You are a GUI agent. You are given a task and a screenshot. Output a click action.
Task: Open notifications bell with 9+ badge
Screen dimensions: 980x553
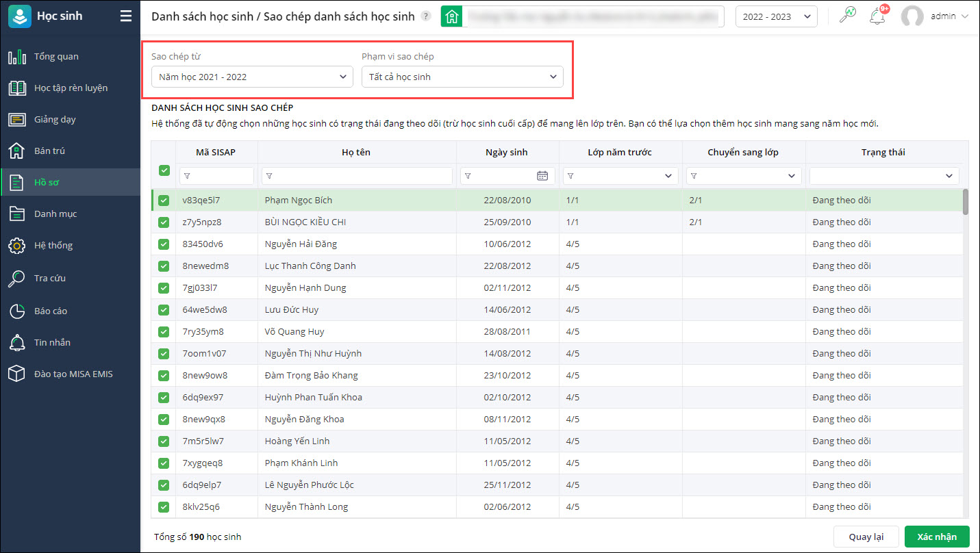(878, 15)
